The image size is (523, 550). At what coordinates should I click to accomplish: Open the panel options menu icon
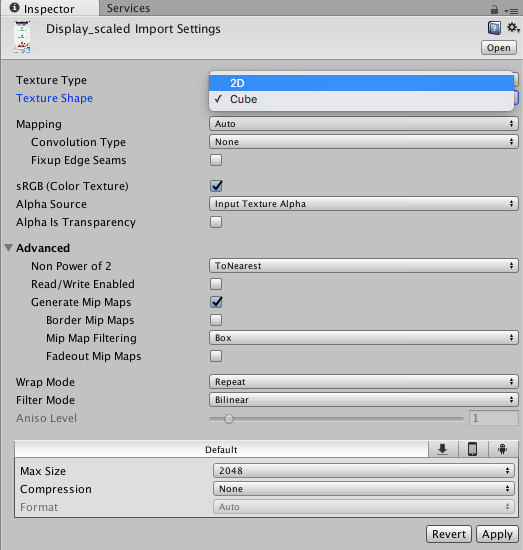(511, 11)
